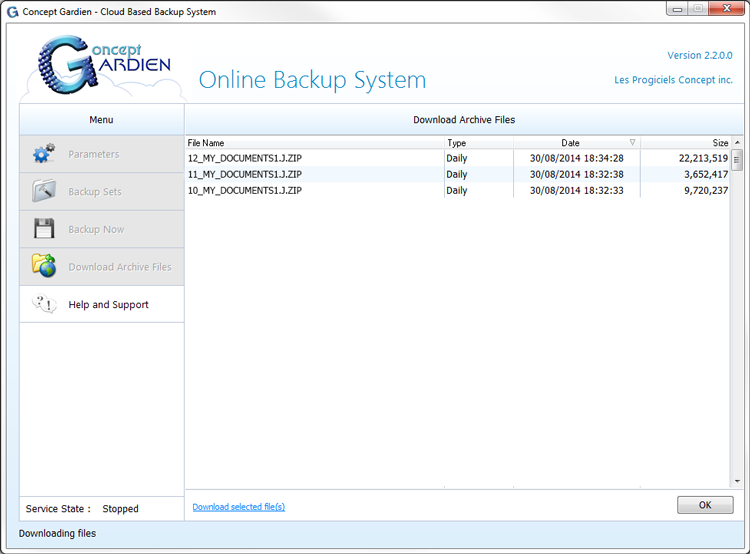Viewport: 750px width, 554px height.
Task: Open the Help and Support menu item
Action: pos(108,305)
